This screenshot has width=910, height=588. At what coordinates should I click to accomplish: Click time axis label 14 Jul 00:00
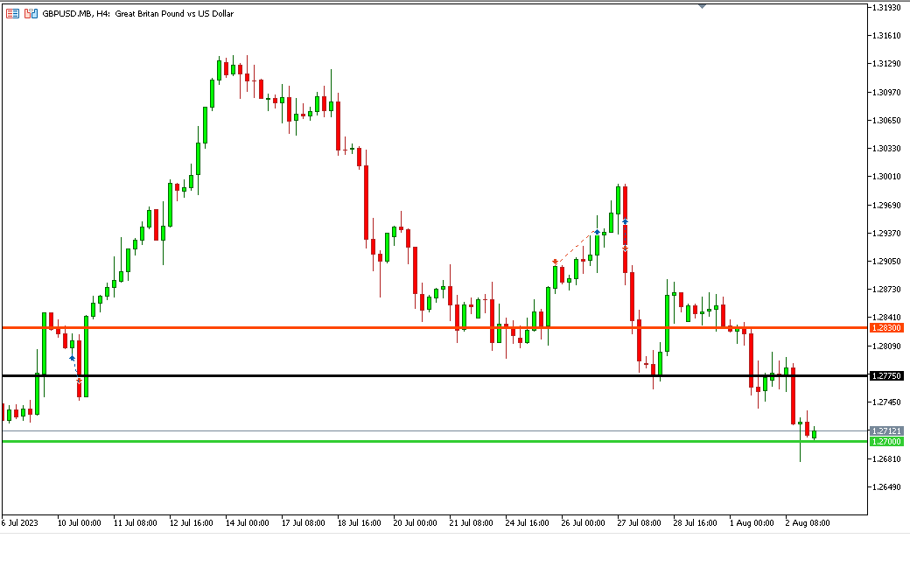[x=248, y=523]
